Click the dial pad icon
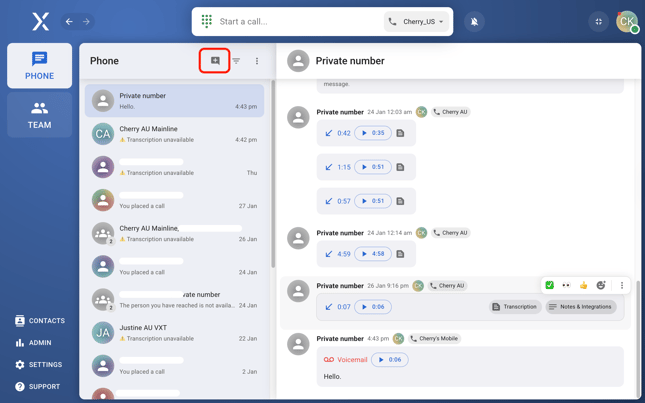Screen dimensions: 645x403 207,21
